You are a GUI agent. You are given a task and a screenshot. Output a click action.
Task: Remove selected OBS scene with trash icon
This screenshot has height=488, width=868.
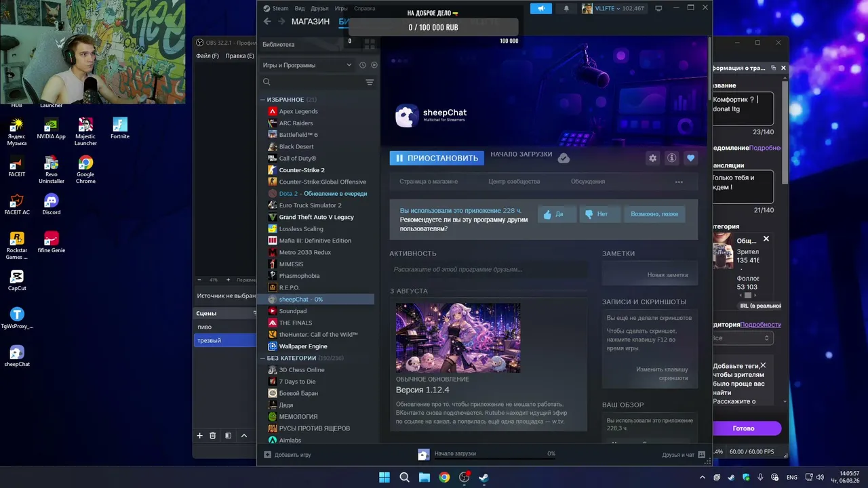(x=212, y=436)
